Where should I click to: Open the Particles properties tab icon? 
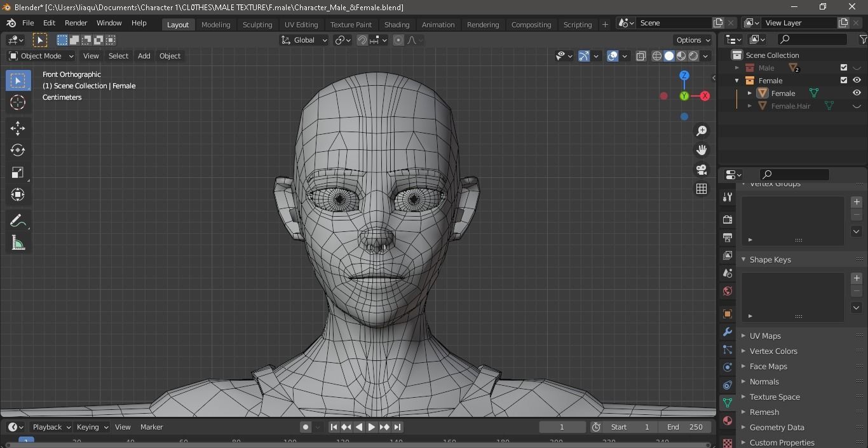coord(728,350)
